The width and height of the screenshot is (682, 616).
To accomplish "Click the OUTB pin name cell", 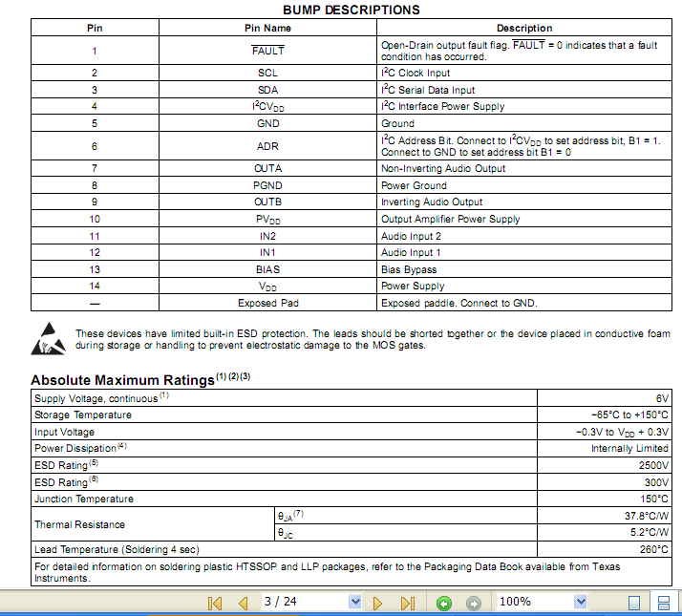I will pos(267,202).
